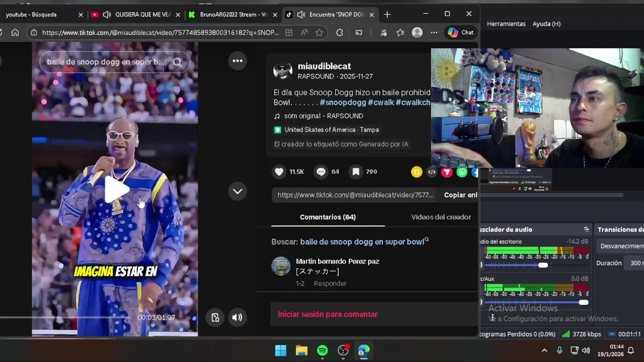Open the cast media icon in browser toolbar

coord(359,33)
